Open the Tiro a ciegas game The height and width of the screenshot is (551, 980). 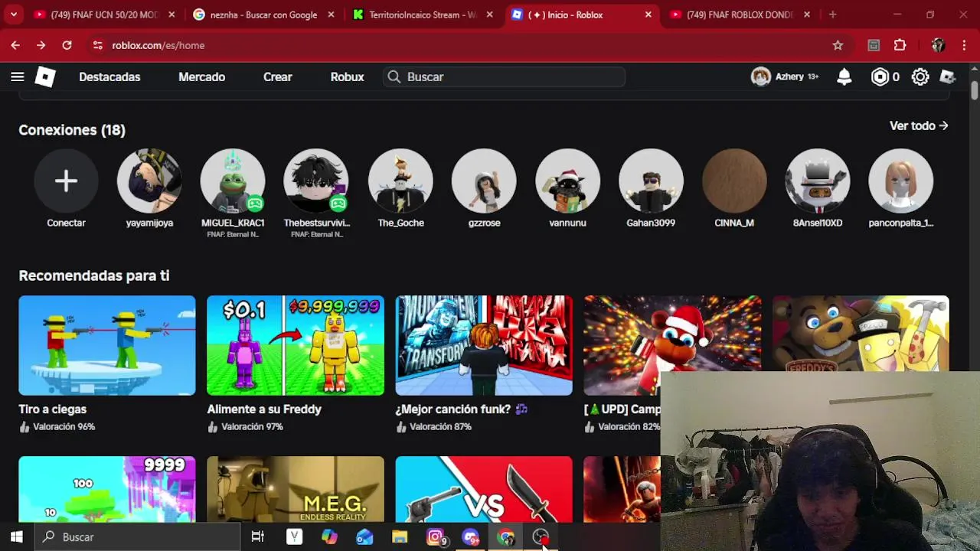coord(107,345)
